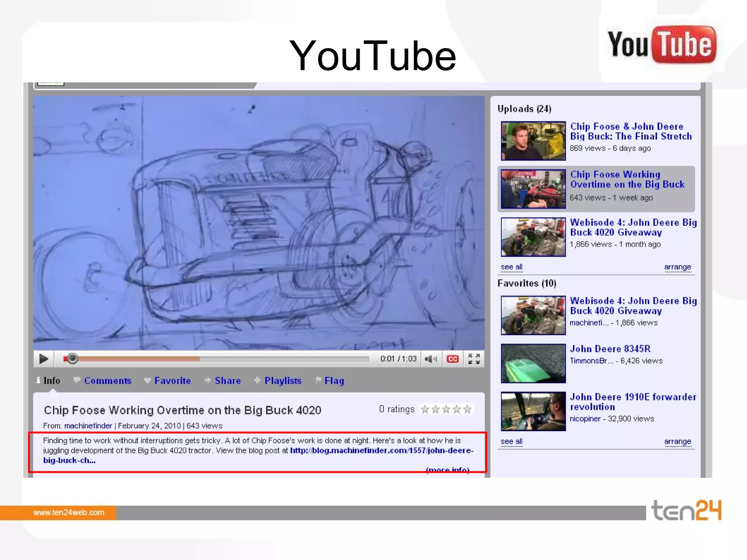Click the Uploads (24) heading
The width and height of the screenshot is (747, 560).
[524, 109]
